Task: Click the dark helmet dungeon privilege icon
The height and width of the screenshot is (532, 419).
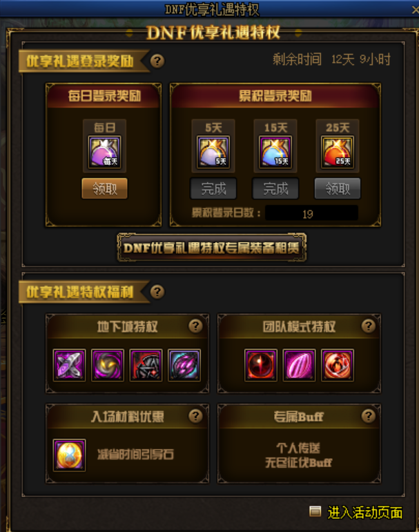Action: pyautogui.click(x=146, y=365)
